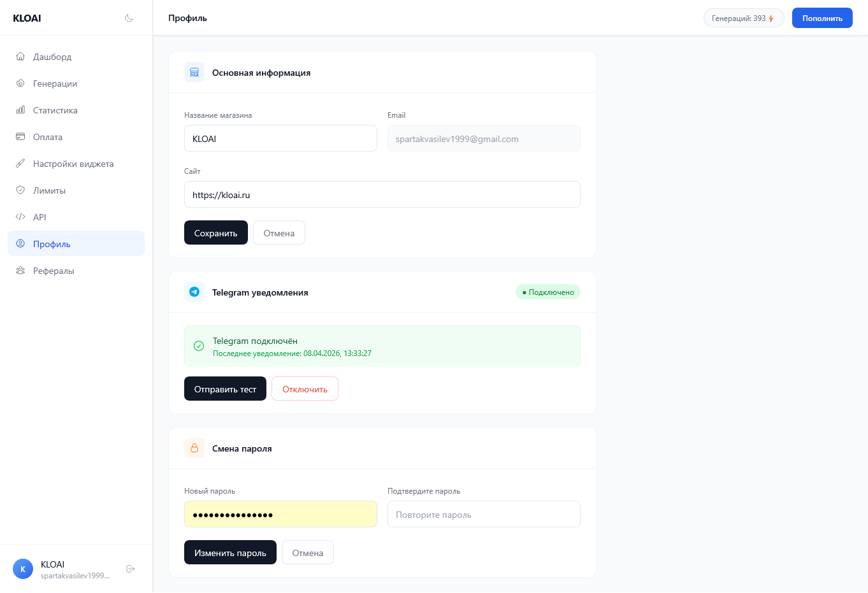The width and height of the screenshot is (868, 593).
Task: Click the lock icon in Смена пароля
Action: [x=194, y=448]
